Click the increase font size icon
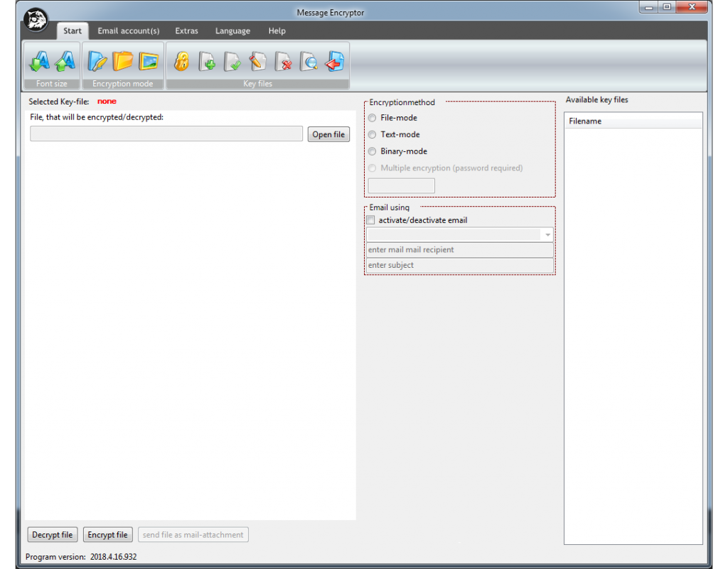This screenshot has width=728, height=569. (x=65, y=62)
